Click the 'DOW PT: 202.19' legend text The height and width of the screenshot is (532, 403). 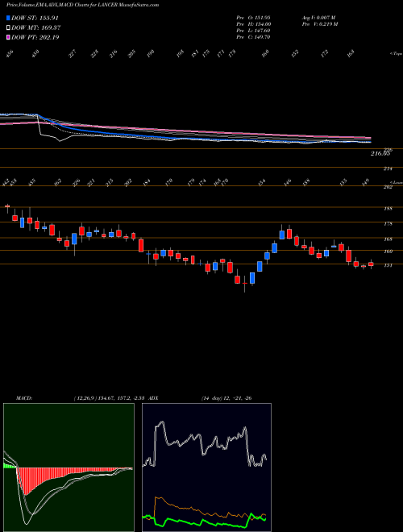click(35, 37)
